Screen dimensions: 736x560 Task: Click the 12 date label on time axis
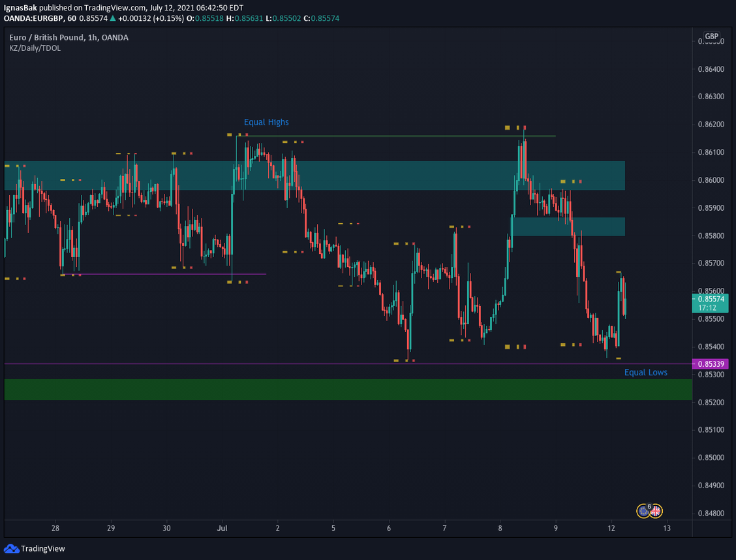[611, 528]
